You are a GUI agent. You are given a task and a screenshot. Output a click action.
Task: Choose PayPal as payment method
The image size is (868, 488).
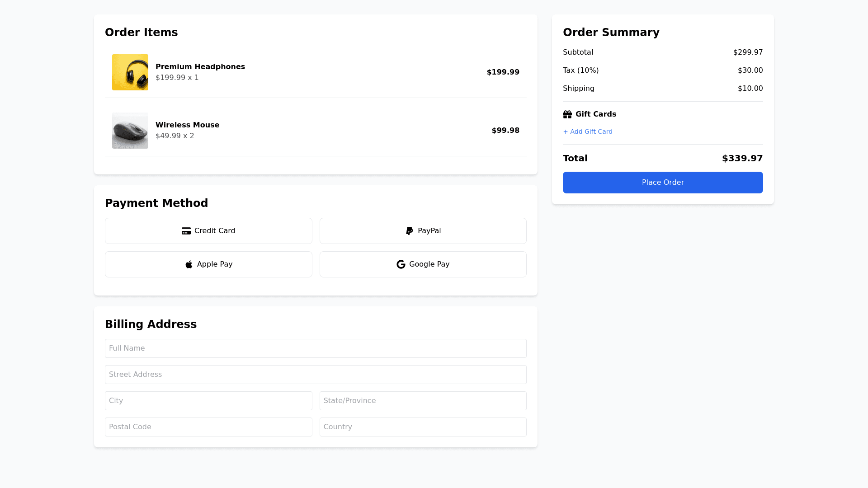tap(423, 231)
